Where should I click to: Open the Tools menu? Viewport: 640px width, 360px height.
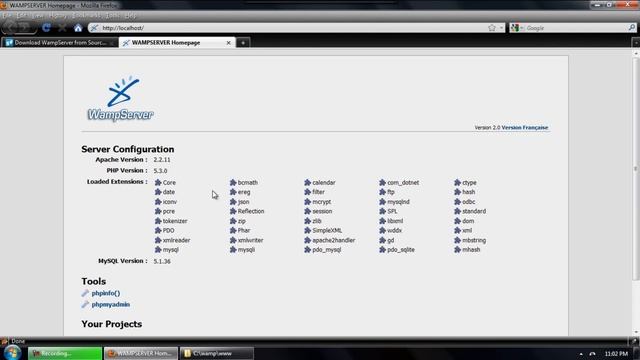[112, 16]
